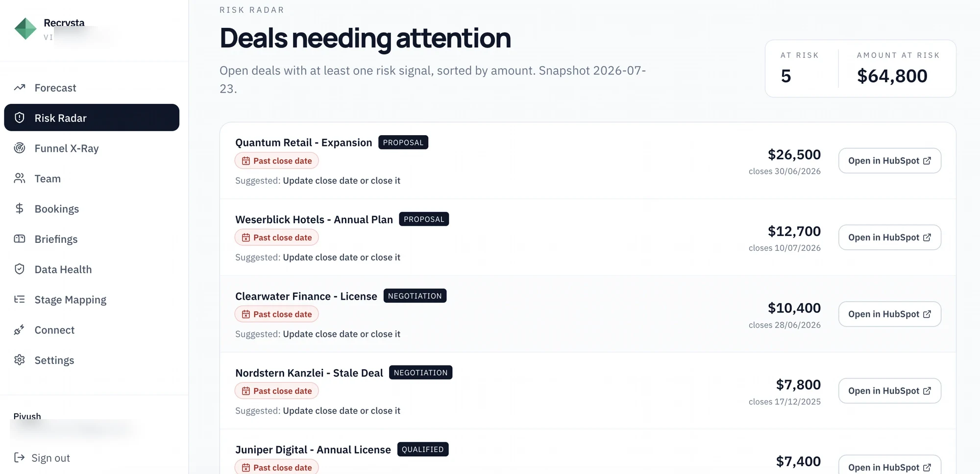Open Weserblick Hotels deal in HubSpot
The image size is (980, 474).
point(889,237)
